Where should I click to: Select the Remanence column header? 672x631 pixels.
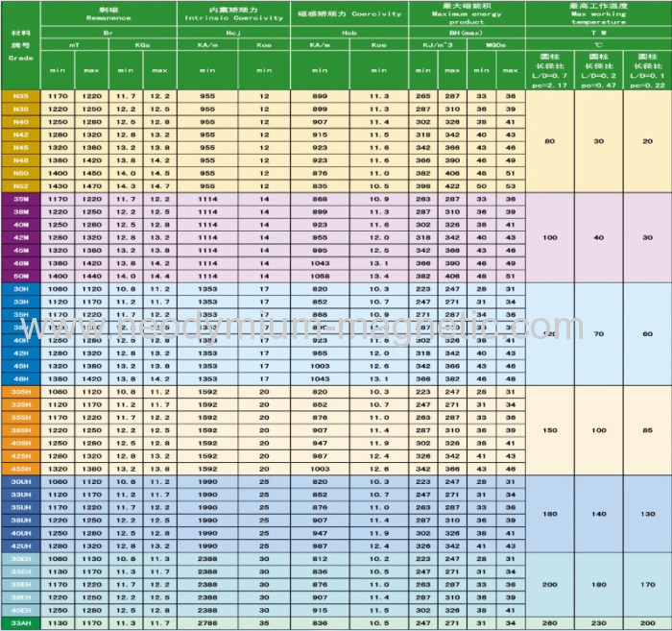pos(108,13)
